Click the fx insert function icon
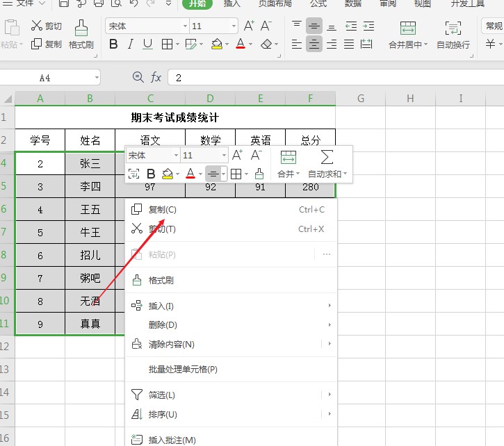The width and height of the screenshot is (504, 446). pos(156,77)
